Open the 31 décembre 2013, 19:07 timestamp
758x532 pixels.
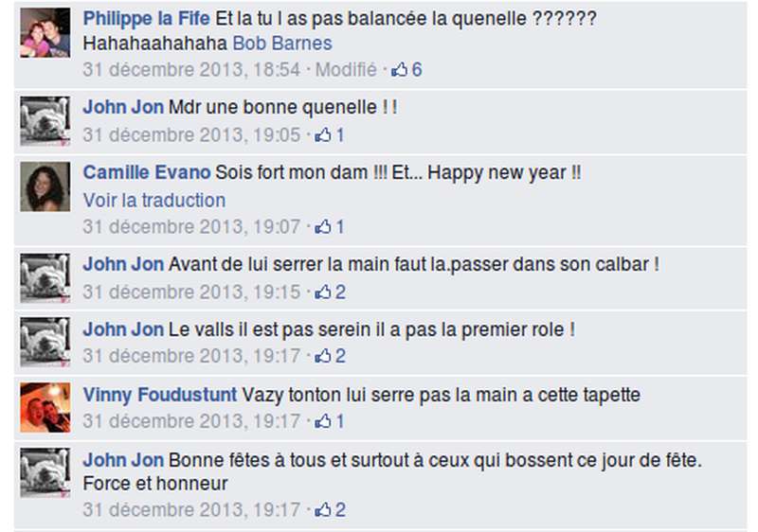point(191,226)
